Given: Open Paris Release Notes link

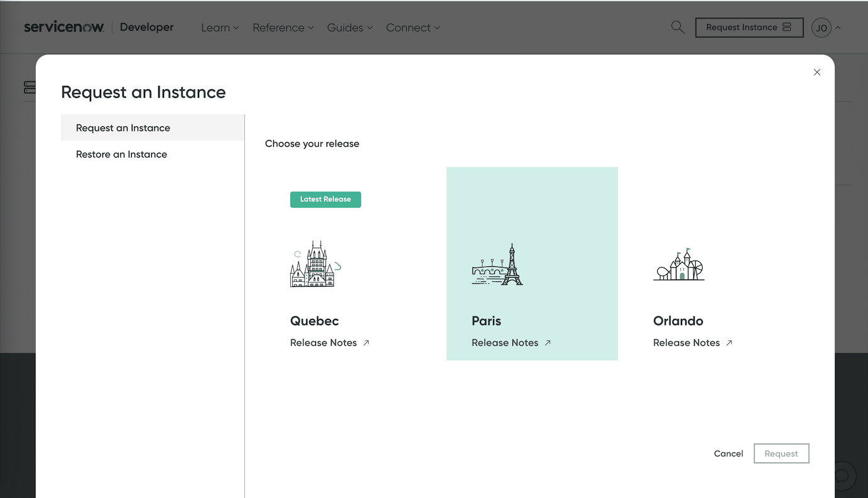Looking at the screenshot, I should point(511,343).
